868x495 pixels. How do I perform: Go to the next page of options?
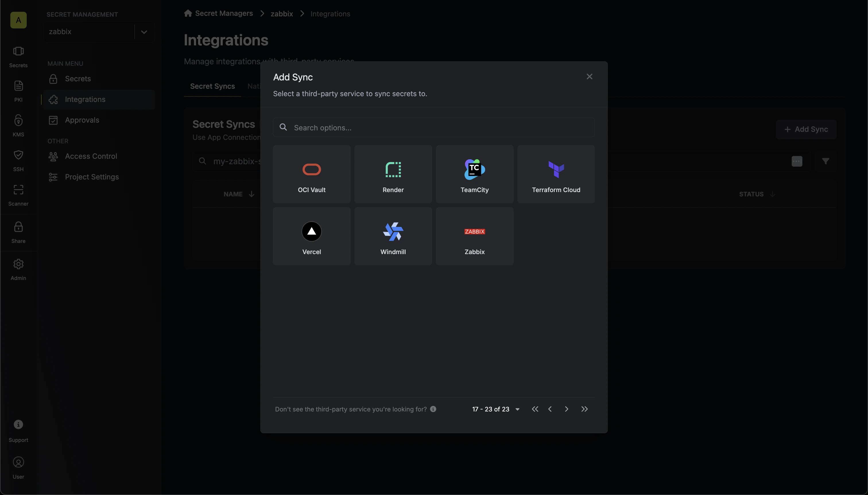(567, 409)
